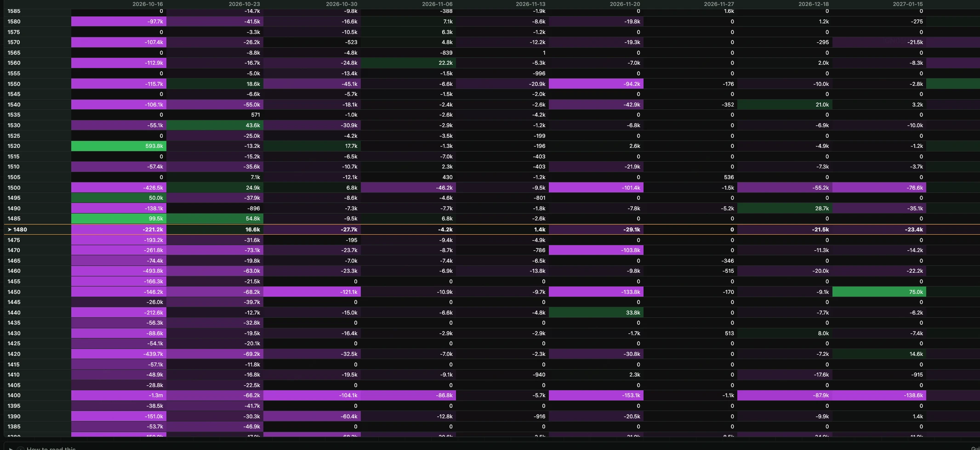Screen dimensions: 980x450
Task: Click the -439.7k cell in row 1420
Action: click(119, 354)
